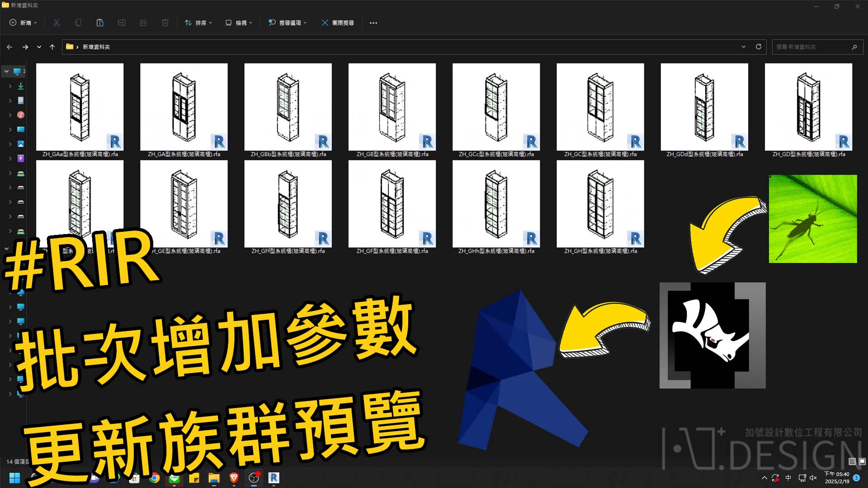Open Revit from the Windows taskbar
The image size is (868, 488).
click(x=274, y=478)
